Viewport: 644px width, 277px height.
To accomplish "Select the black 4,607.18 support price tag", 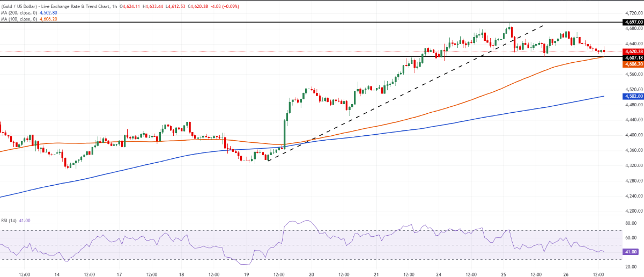I will (631, 57).
